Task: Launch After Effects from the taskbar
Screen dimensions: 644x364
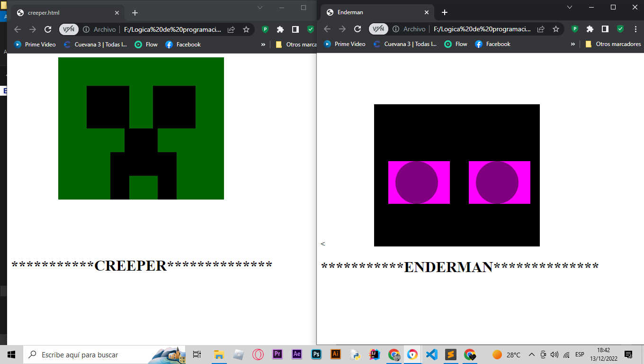Action: tap(297, 355)
